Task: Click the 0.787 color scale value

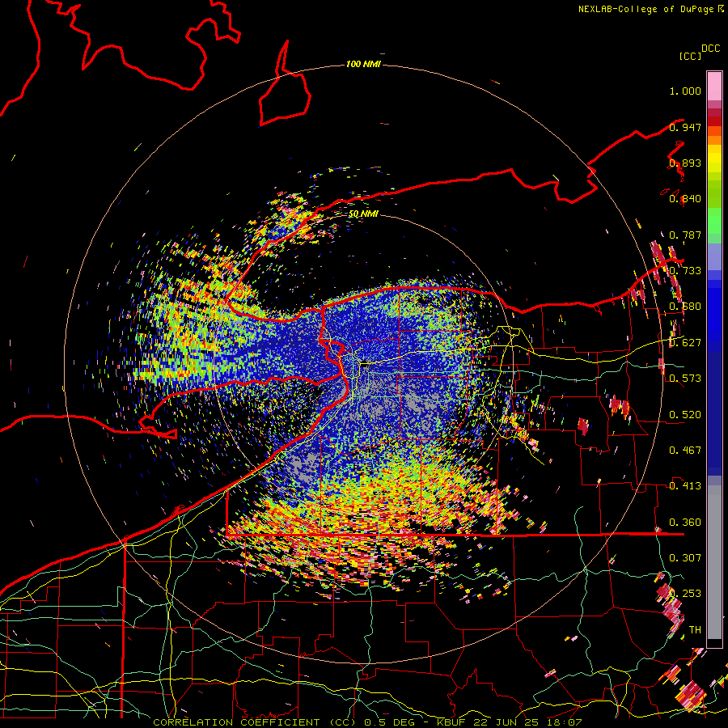Action: point(685,235)
